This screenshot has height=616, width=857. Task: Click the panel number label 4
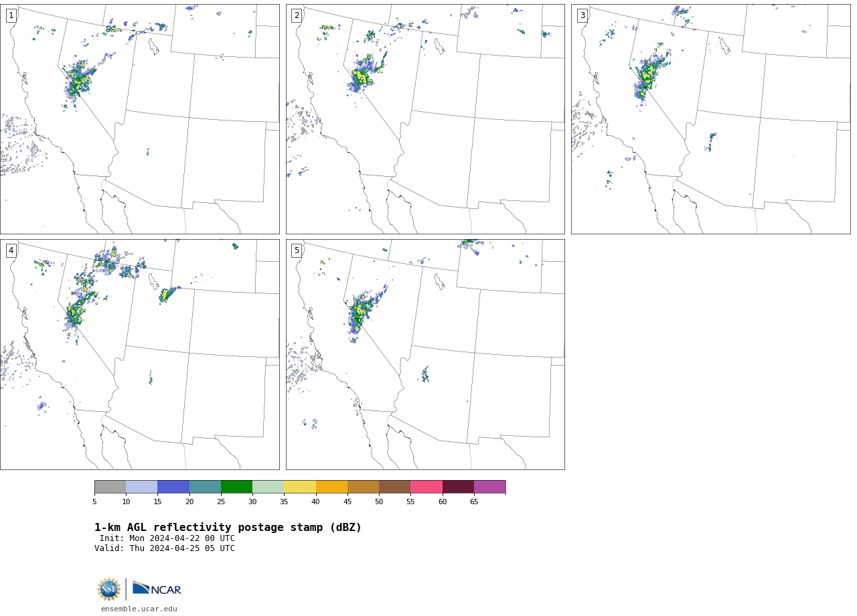click(x=11, y=250)
